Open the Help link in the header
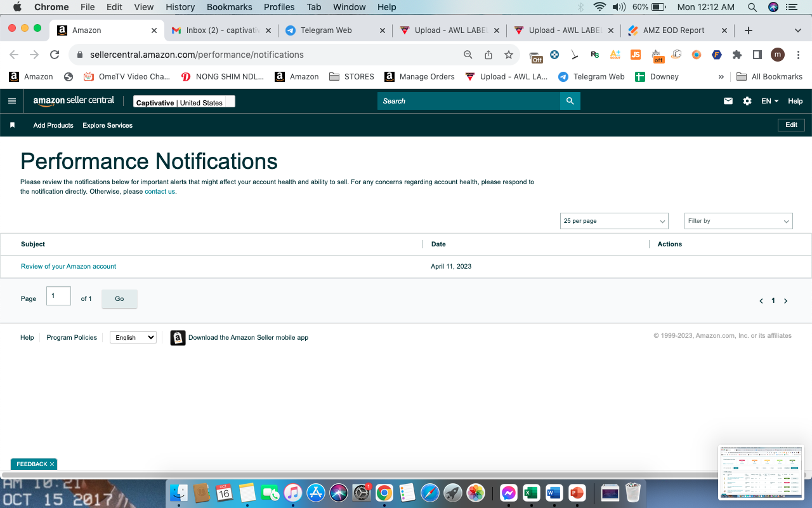Viewport: 812px width, 508px height. coord(795,101)
